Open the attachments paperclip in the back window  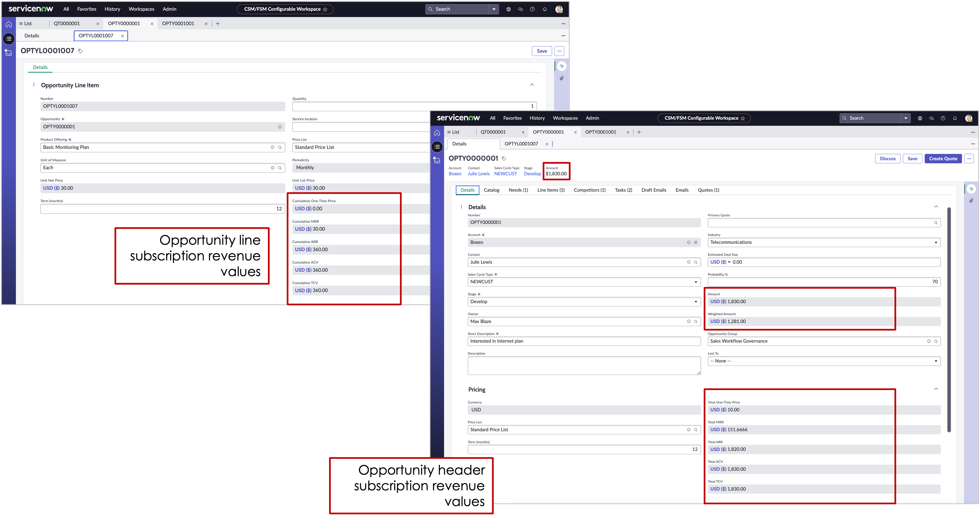click(x=562, y=78)
